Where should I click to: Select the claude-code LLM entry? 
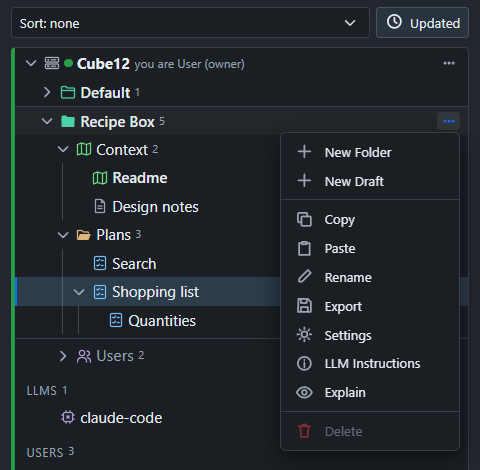pos(121,418)
